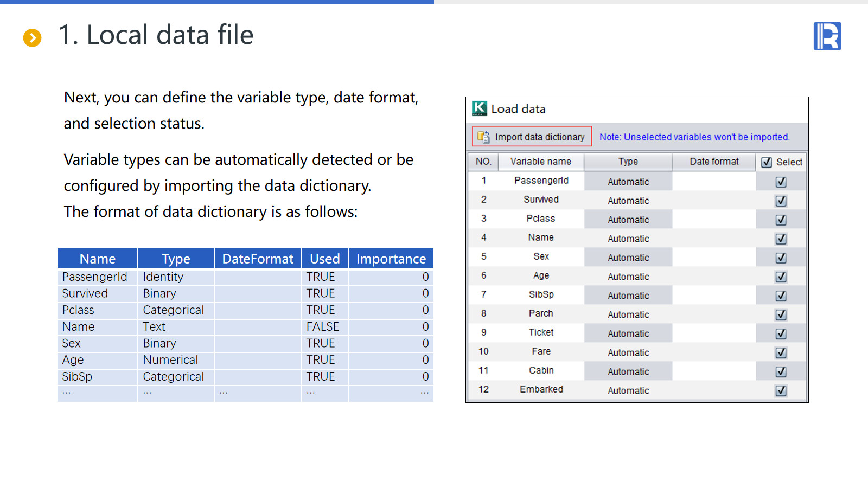The width and height of the screenshot is (868, 488).
Task: Disable the Name variable checkbox
Action: (781, 239)
